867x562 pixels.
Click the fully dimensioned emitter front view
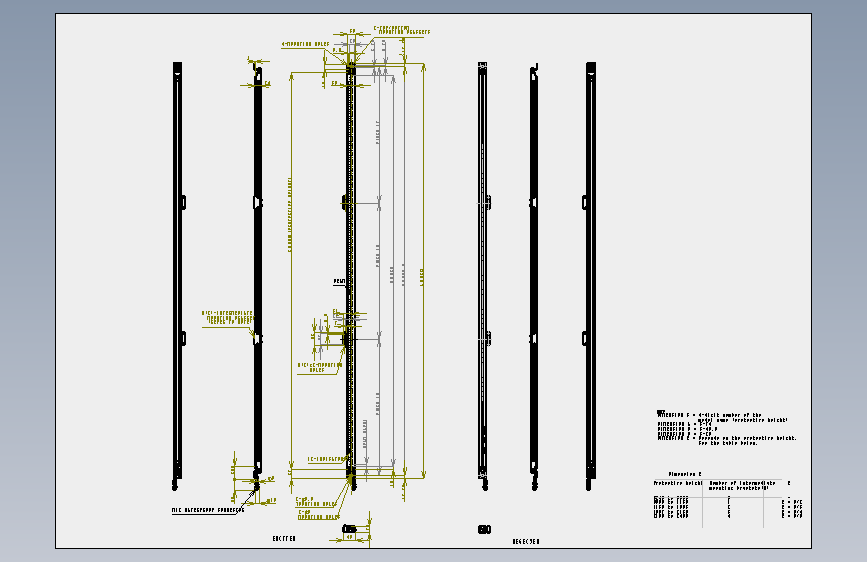point(351,277)
